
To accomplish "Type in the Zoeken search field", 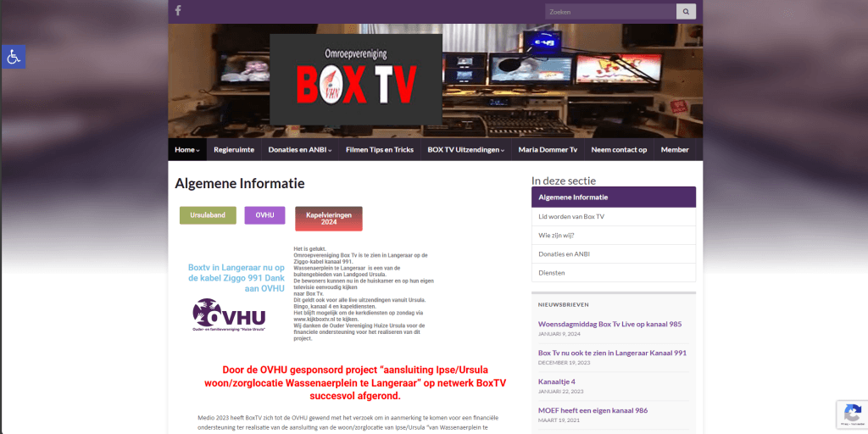I will [x=610, y=12].
